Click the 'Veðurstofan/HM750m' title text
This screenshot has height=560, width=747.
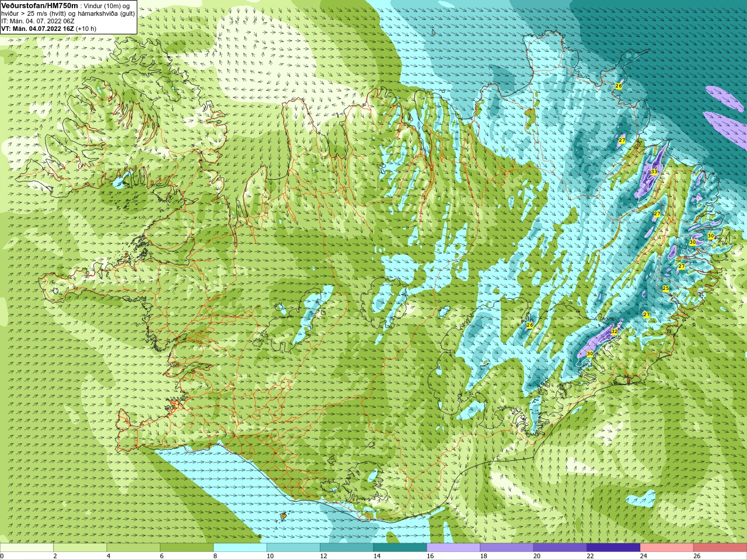coord(40,5)
